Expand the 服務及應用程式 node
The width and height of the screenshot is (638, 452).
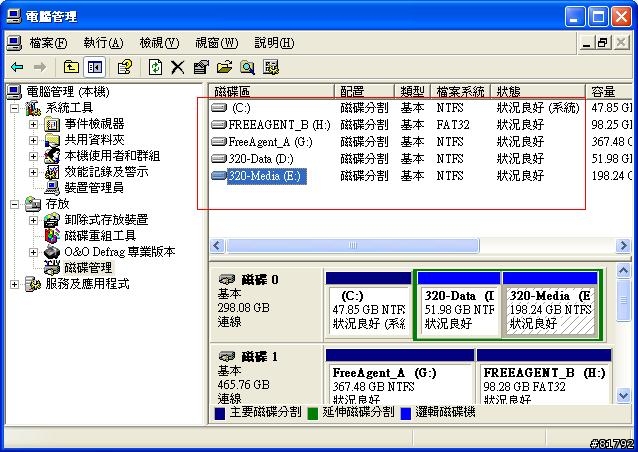click(14, 284)
